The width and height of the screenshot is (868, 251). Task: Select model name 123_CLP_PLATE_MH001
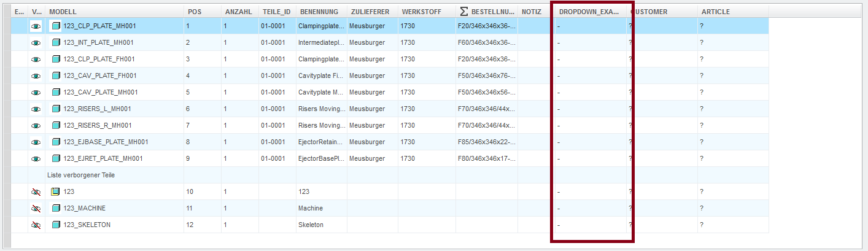tap(99, 26)
